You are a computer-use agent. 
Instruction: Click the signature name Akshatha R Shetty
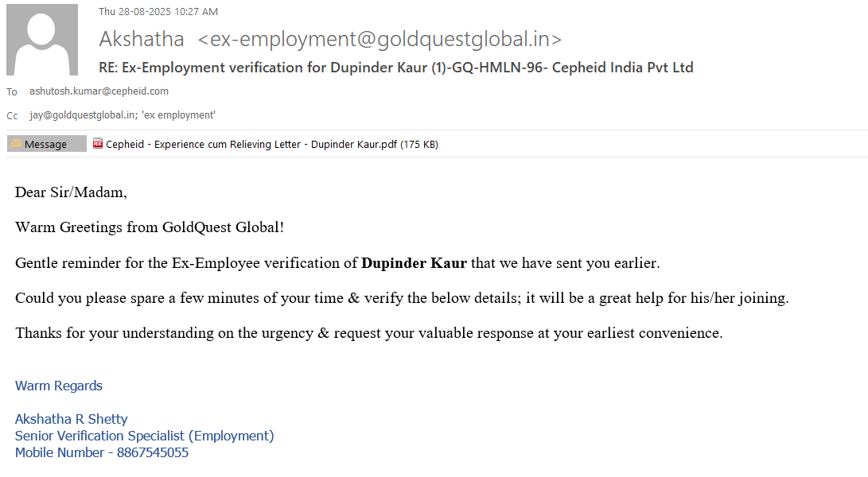click(72, 419)
